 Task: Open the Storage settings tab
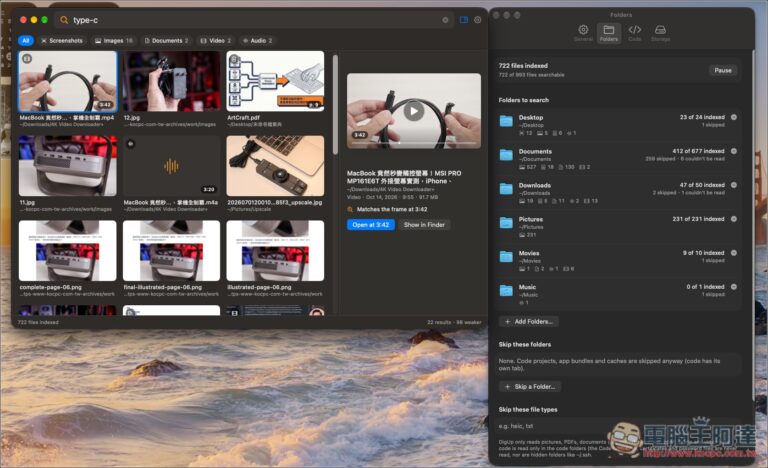pyautogui.click(x=660, y=33)
